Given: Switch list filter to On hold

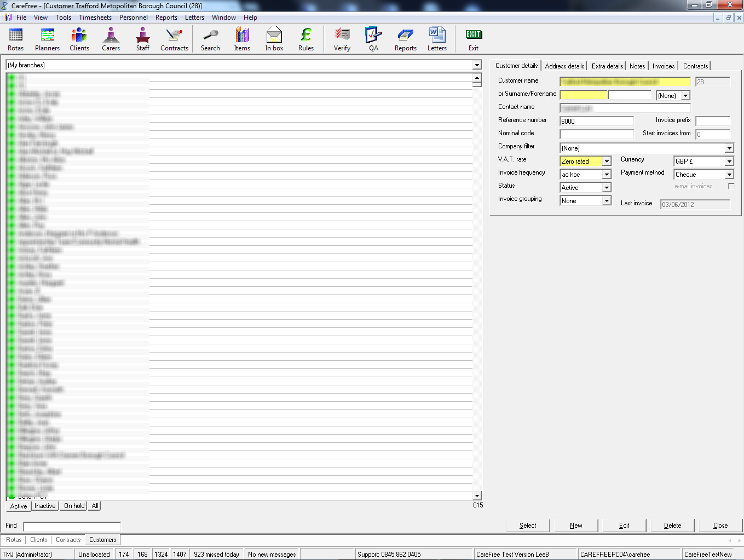Looking at the screenshot, I should click(x=74, y=506).
